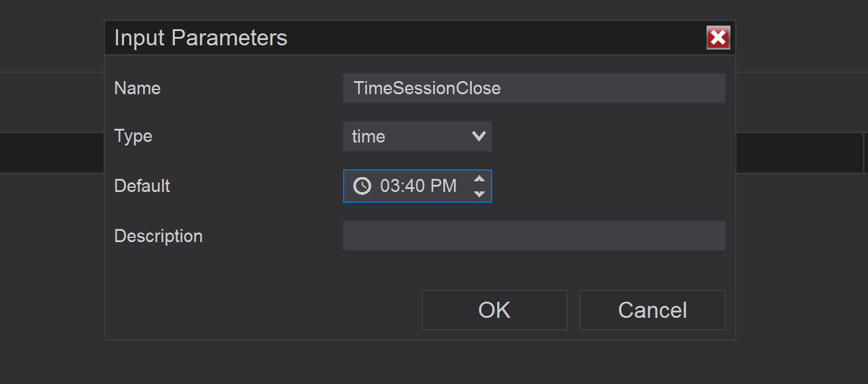Click the "time" value in Type combo box
Viewport: 868px width, 384px height.
click(369, 137)
